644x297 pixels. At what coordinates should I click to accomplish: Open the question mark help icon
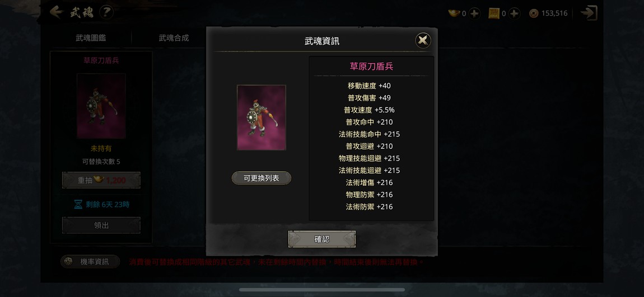pos(106,12)
